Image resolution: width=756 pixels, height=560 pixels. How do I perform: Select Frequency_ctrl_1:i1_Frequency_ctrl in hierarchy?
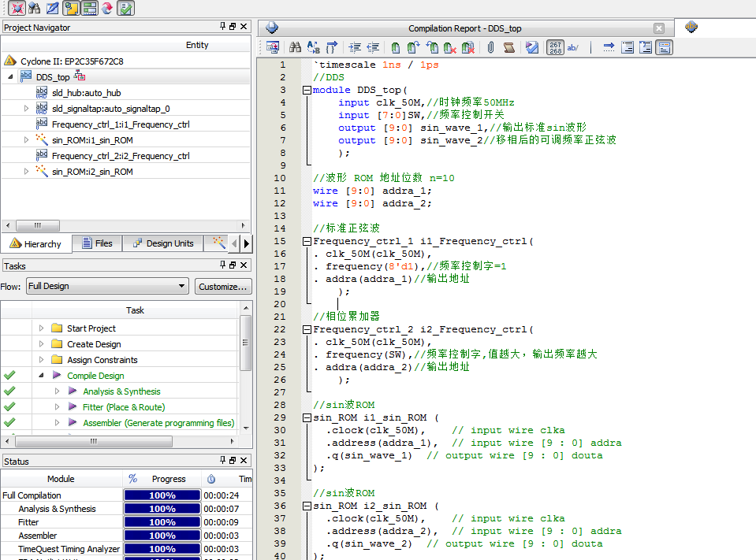(120, 124)
